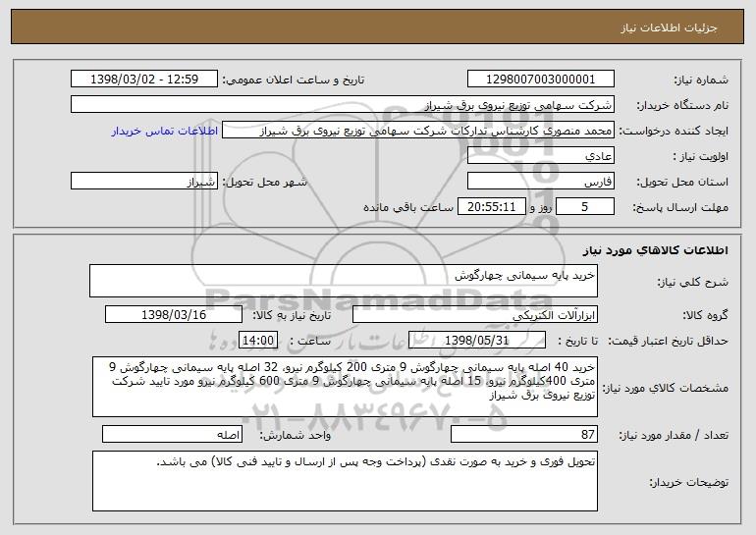Click the label تاریخ و ساعت اعلان عمومی
The width and height of the screenshot is (756, 535).
pyautogui.click(x=294, y=80)
